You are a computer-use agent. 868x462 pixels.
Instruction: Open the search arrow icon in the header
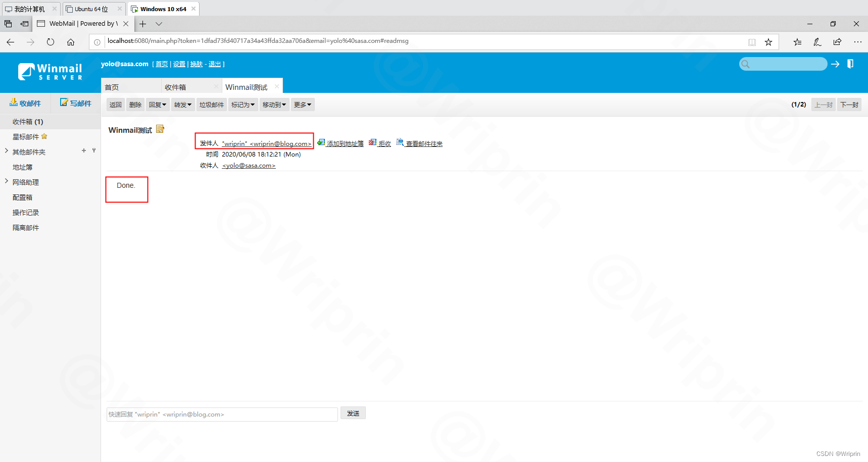[835, 64]
